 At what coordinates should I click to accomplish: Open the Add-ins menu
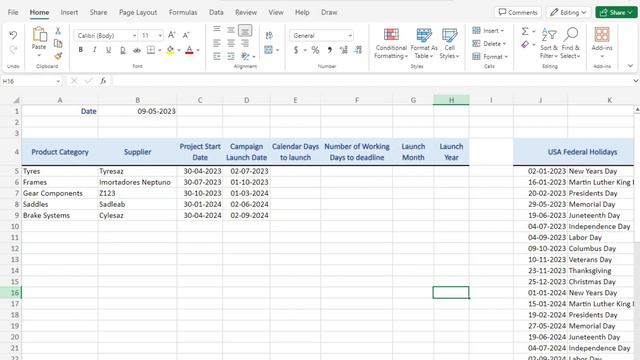click(602, 42)
